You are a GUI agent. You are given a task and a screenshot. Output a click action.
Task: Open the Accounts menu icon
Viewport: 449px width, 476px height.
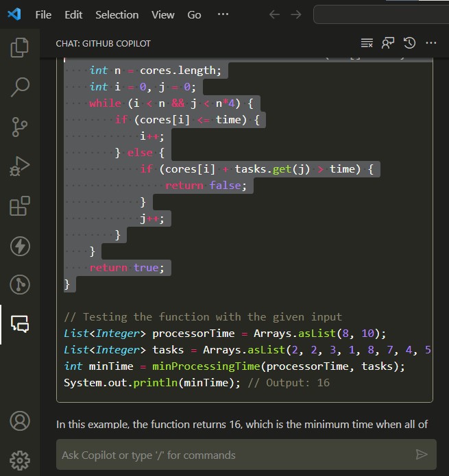tap(20, 421)
